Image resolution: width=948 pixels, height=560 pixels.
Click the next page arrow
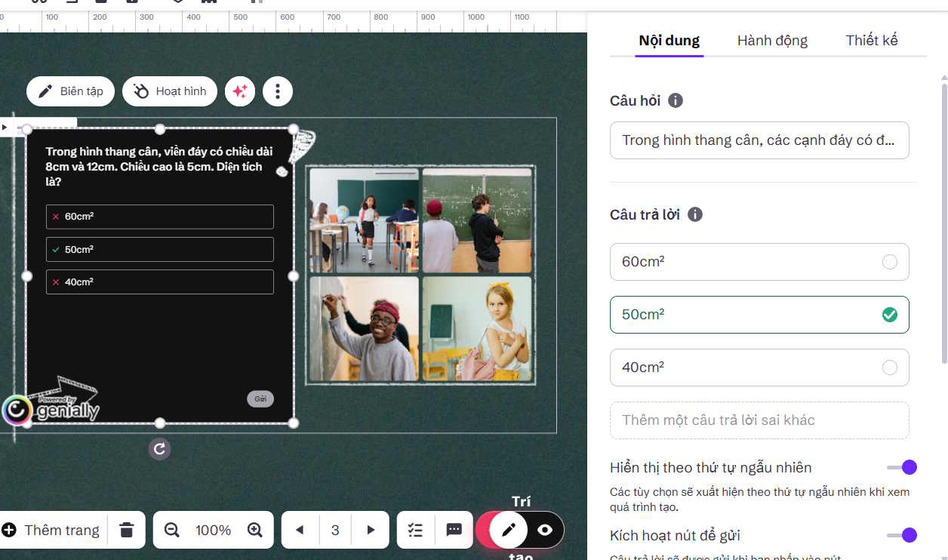point(371,530)
